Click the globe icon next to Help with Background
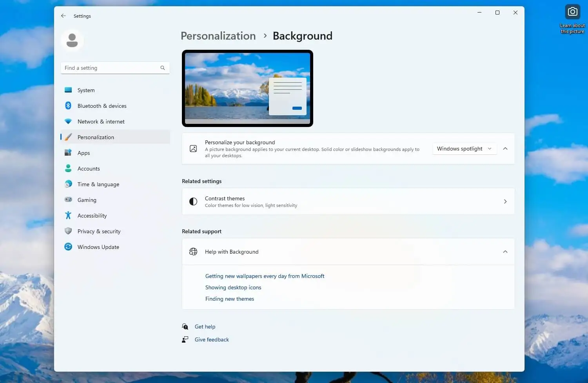The image size is (588, 383). click(193, 251)
